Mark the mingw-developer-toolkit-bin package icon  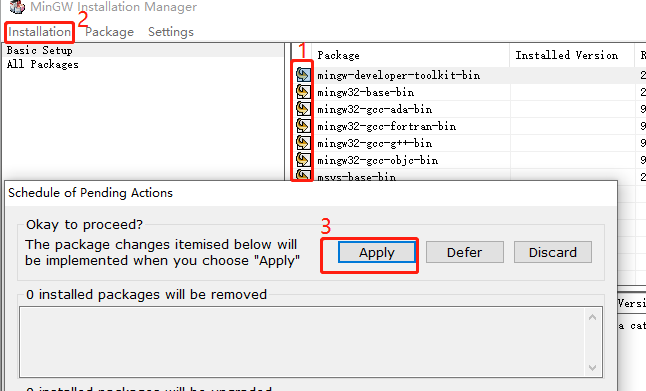click(x=303, y=75)
